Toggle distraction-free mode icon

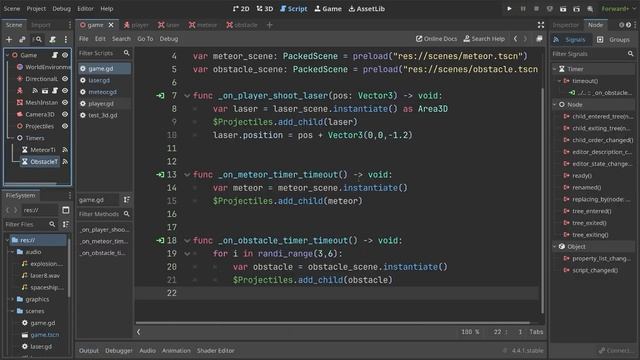click(541, 25)
